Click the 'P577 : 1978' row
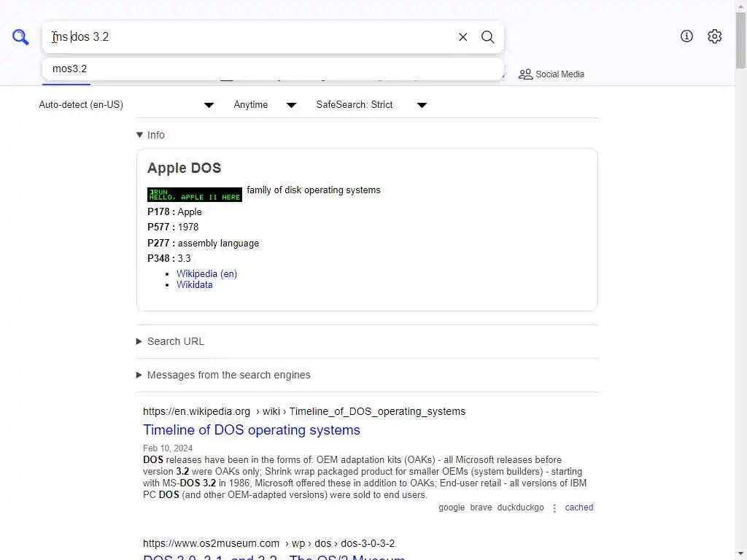Image resolution: width=747 pixels, height=560 pixels. (173, 227)
